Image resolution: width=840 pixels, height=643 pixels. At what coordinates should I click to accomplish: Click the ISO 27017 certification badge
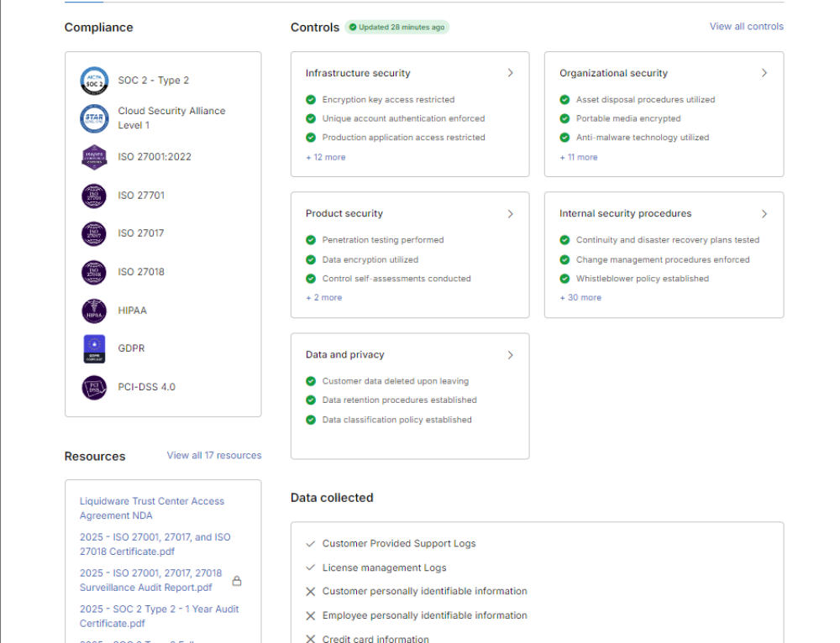tap(94, 233)
